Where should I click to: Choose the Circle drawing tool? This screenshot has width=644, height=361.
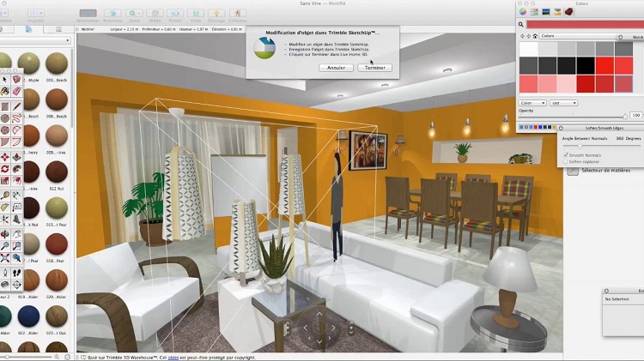click(x=4, y=118)
